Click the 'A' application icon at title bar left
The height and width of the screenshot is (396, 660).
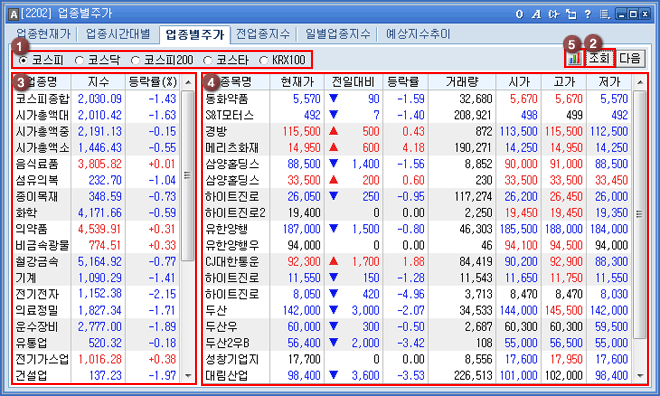tap(13, 14)
